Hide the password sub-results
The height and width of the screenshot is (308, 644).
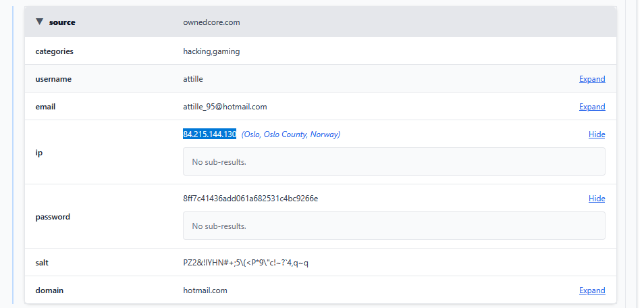[x=596, y=199]
